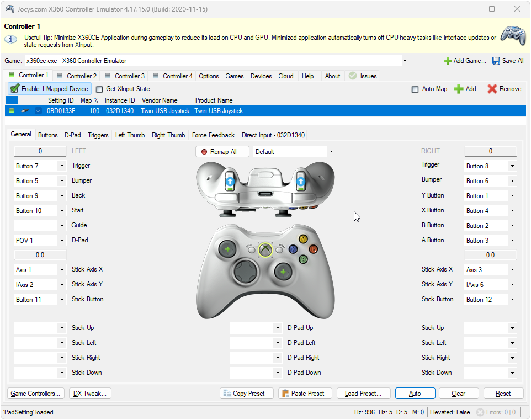Image resolution: width=531 pixels, height=420 pixels.
Task: Click the Setting ID column header
Action: click(61, 100)
